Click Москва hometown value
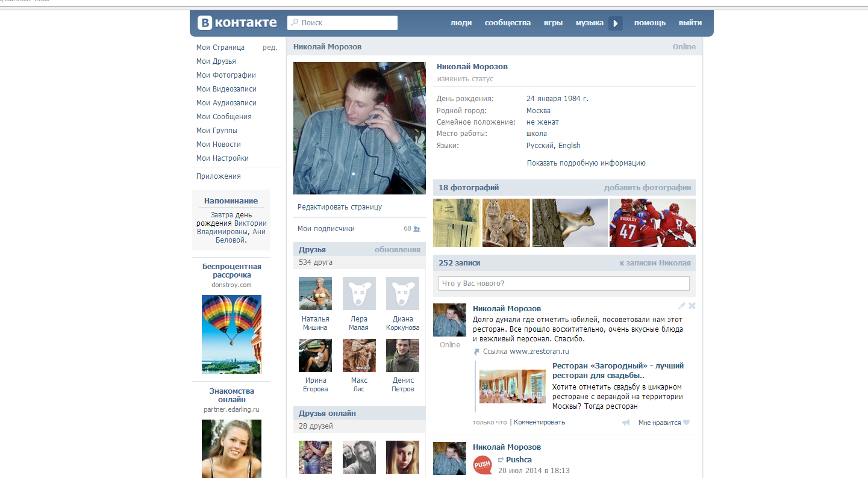This screenshot has width=868, height=478. tap(539, 111)
